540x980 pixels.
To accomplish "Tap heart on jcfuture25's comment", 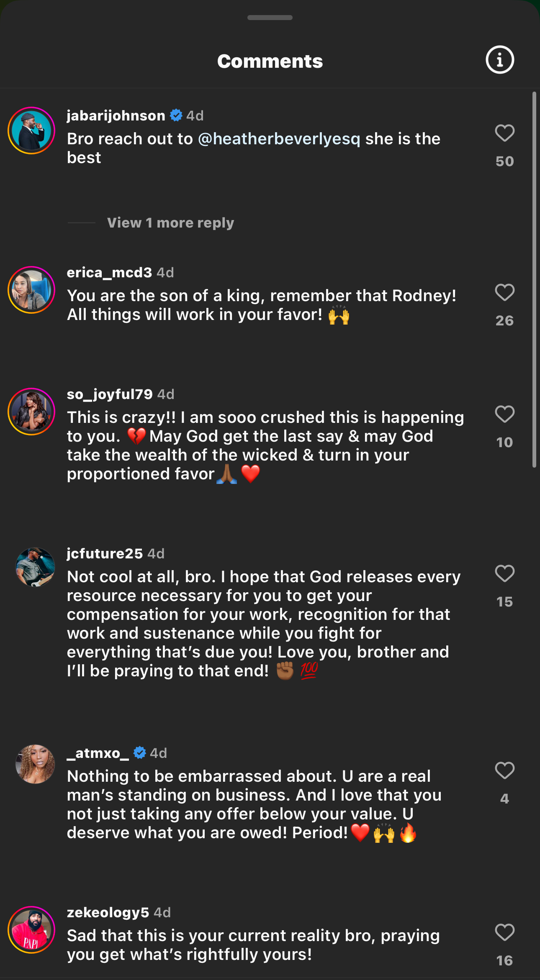I will tap(504, 573).
